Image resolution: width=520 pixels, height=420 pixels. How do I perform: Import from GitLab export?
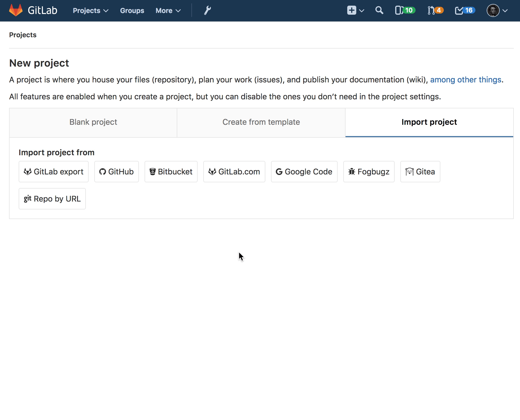(54, 172)
